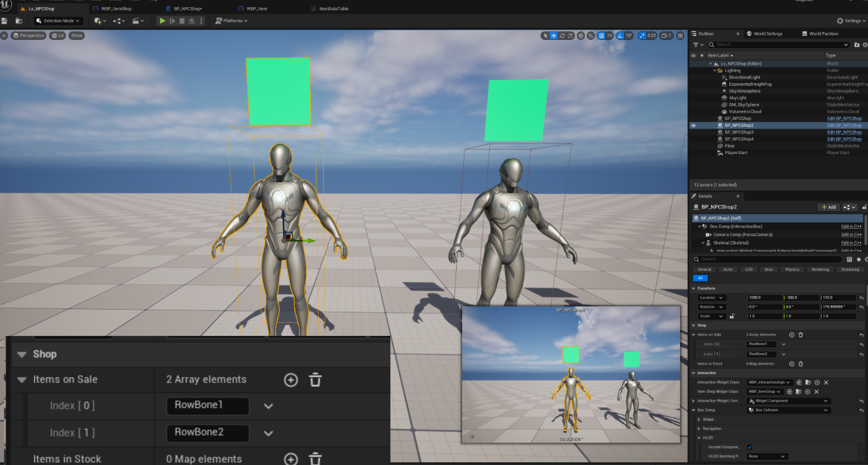868x465 pixels.
Task: Activate the rotate gizmo tool
Action: (x=562, y=35)
